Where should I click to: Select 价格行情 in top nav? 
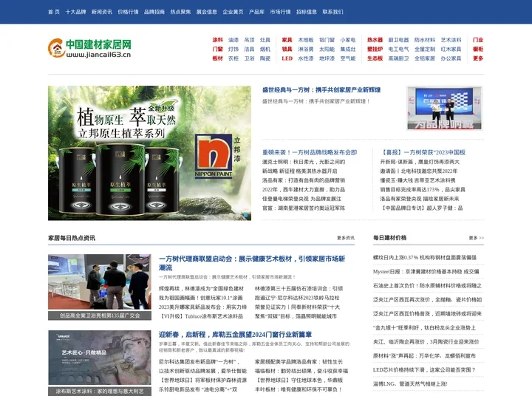coord(128,12)
